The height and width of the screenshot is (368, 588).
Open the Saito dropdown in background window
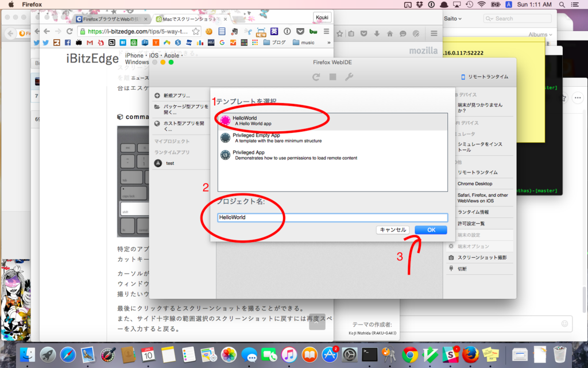[452, 18]
